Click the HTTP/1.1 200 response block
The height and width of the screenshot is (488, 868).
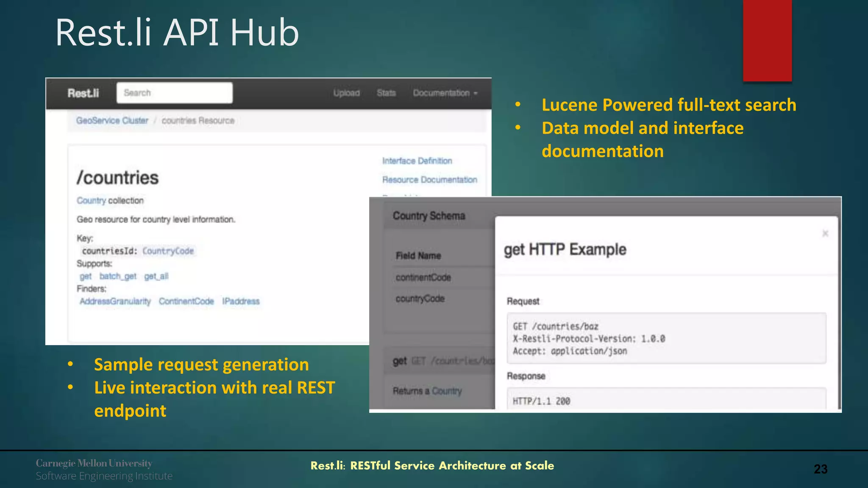tap(666, 398)
